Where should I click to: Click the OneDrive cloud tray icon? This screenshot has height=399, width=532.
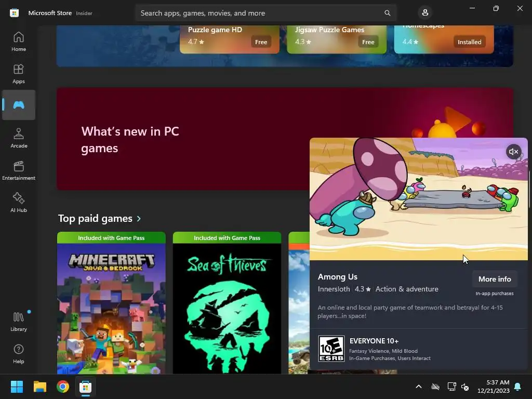435,387
